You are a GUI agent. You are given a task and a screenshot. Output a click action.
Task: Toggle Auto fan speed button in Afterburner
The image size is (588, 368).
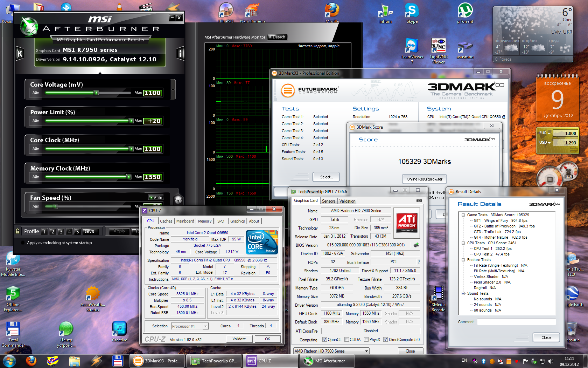(x=156, y=198)
